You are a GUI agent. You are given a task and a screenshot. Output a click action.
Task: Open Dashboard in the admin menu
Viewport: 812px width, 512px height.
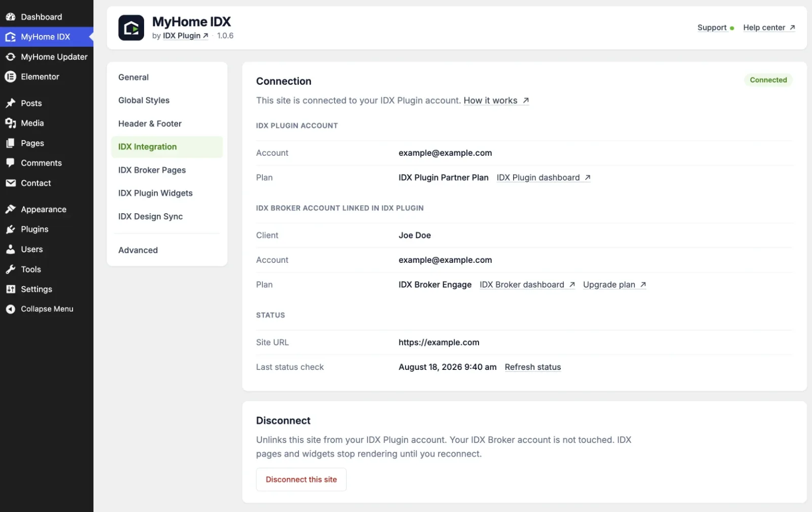click(x=47, y=17)
